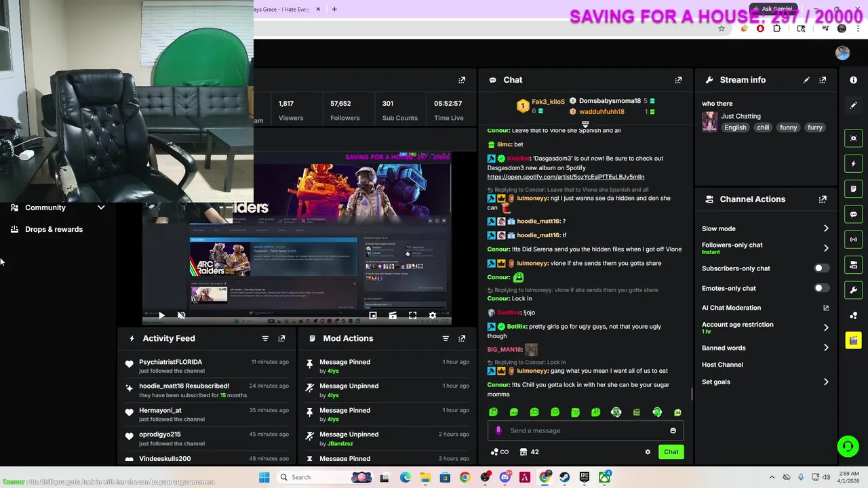Image resolution: width=868 pixels, height=488 pixels.
Task: Open Epic Games Launcher from taskbar
Action: pos(585,477)
